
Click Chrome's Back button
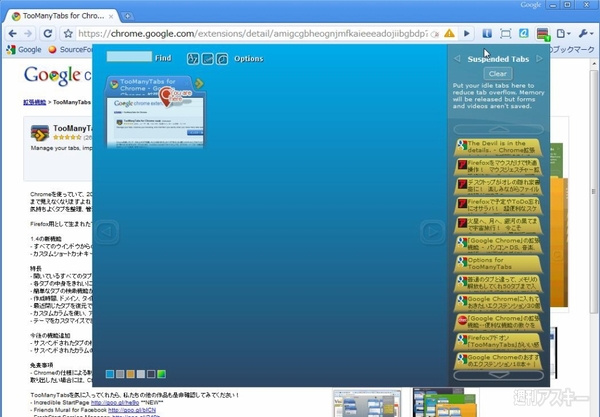[x=12, y=34]
